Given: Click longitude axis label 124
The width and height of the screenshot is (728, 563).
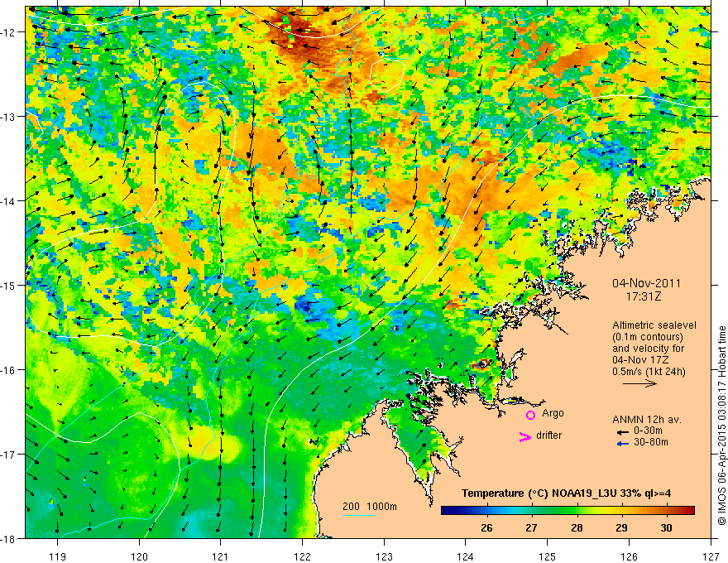Looking at the screenshot, I should point(466,556).
